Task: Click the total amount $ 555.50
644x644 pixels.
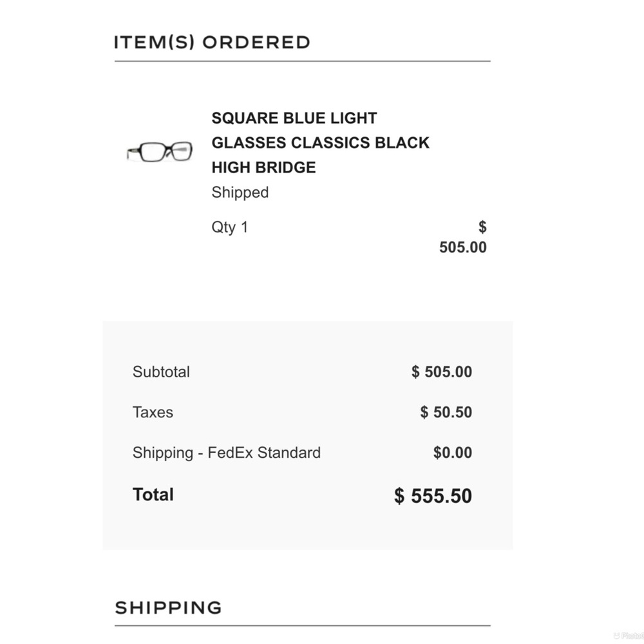Action: point(433,496)
